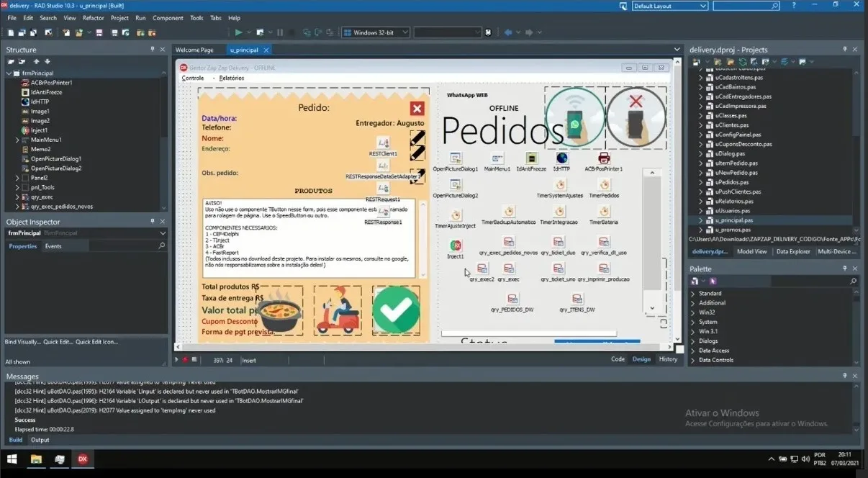Viewport: 868px width, 478px height.
Task: Expand the Standard category in Palette
Action: click(693, 294)
